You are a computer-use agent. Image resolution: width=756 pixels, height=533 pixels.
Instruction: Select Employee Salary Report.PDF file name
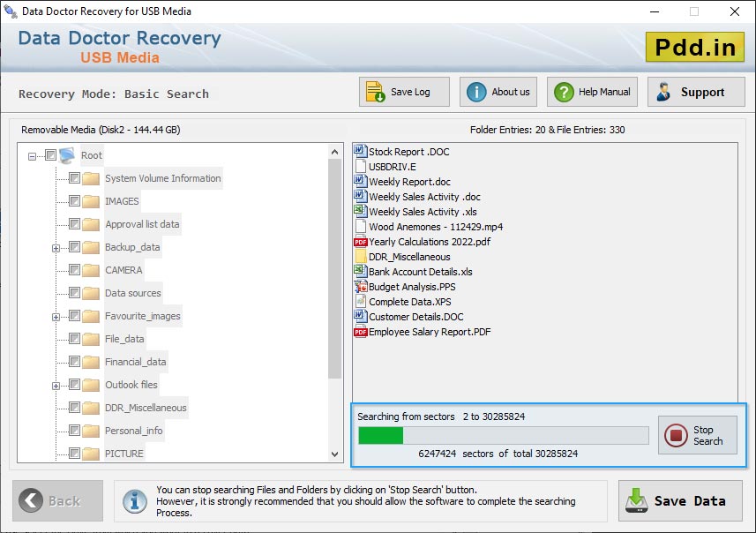pos(430,332)
